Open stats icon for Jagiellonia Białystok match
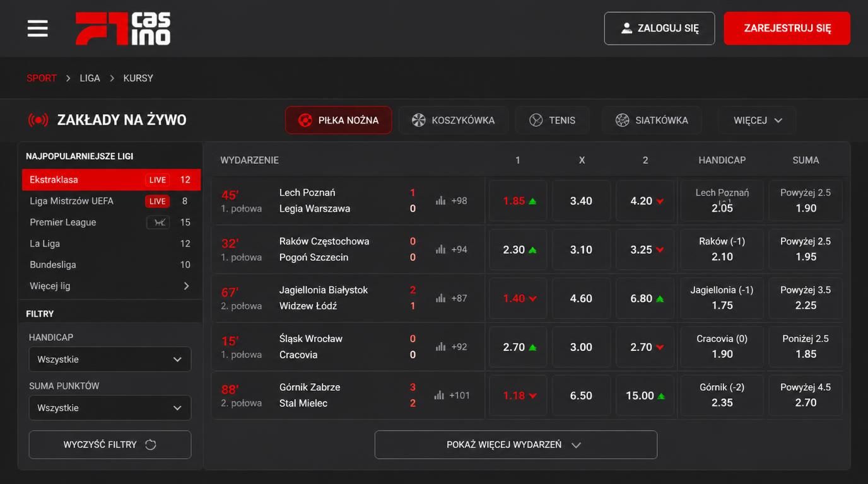The height and width of the screenshot is (484, 868). click(x=440, y=298)
